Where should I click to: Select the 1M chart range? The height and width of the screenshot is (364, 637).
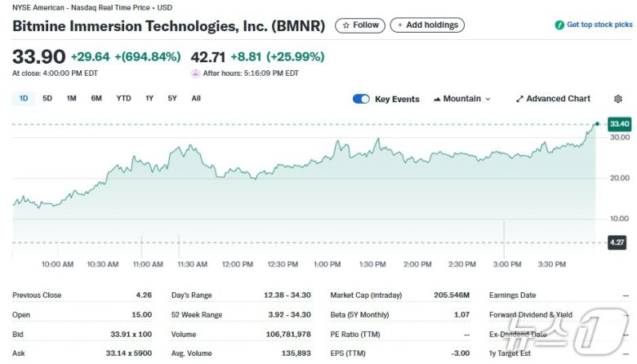click(x=71, y=99)
